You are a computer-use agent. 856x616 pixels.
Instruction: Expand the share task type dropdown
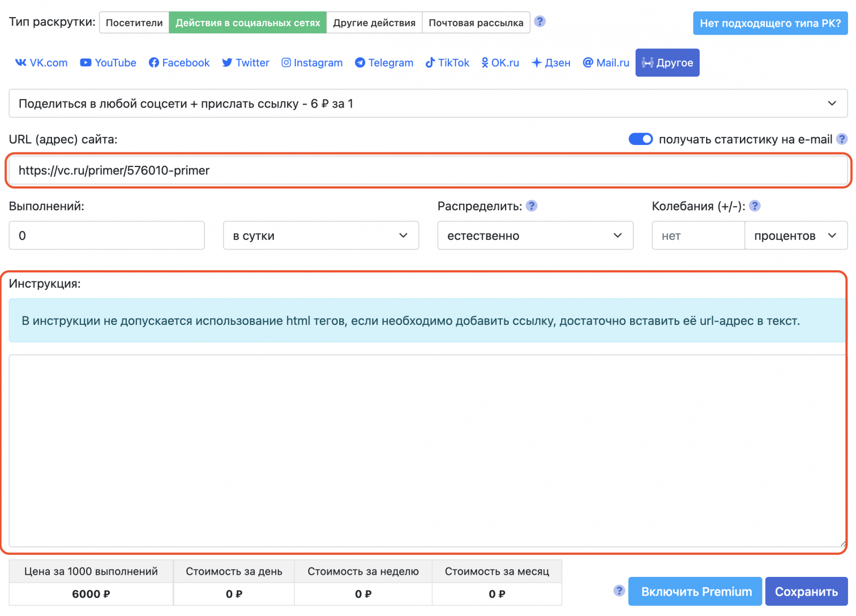point(428,103)
